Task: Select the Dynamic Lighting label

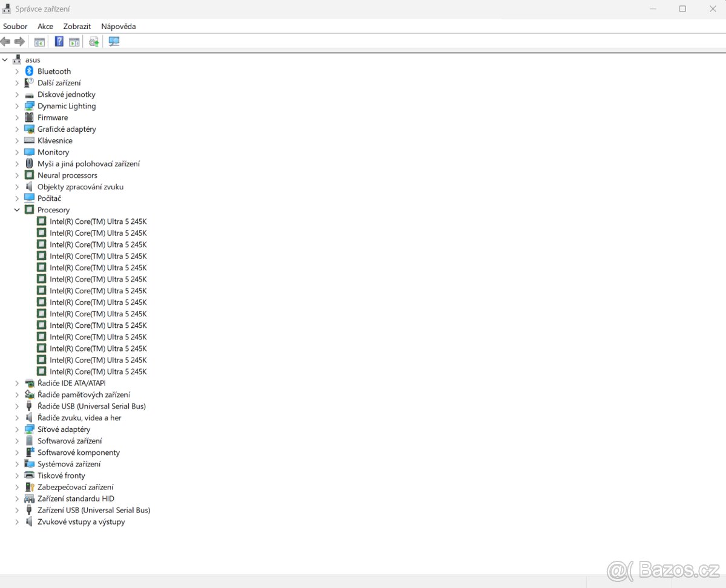Action: pyautogui.click(x=67, y=106)
